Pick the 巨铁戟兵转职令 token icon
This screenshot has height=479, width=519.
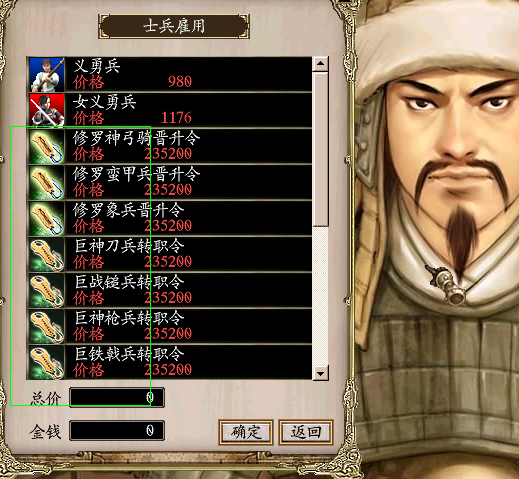click(47, 362)
